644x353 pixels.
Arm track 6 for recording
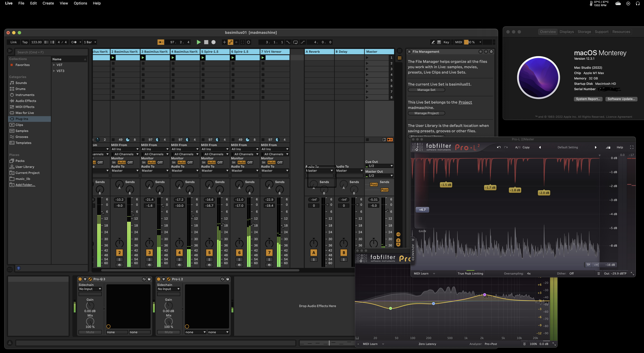tap(239, 265)
